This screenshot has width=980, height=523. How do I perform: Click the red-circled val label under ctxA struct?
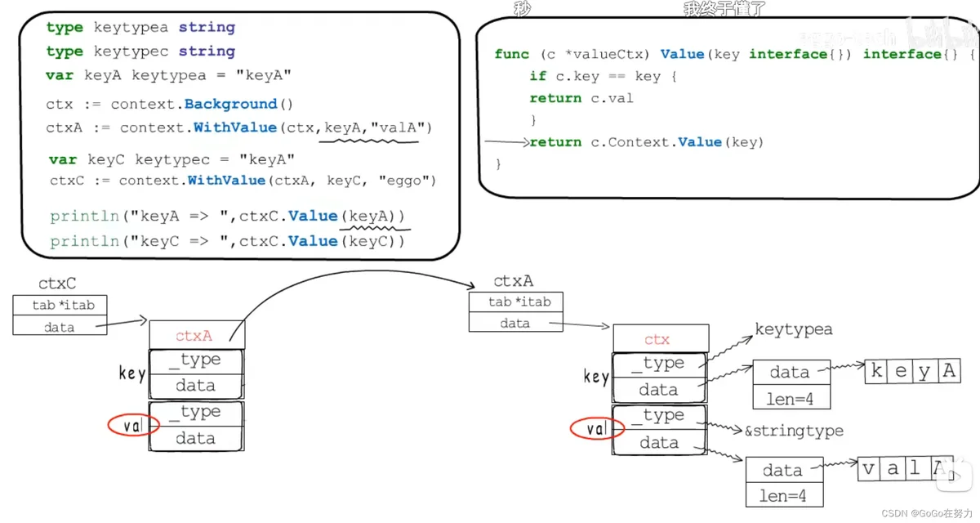(597, 428)
